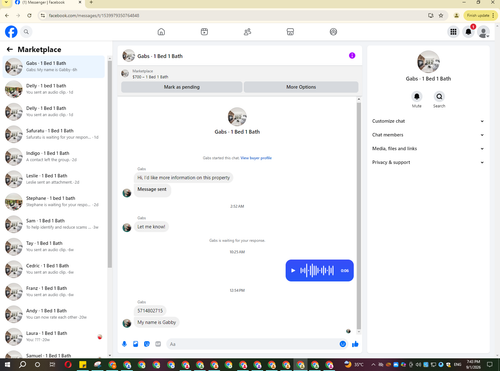500x371 pixels.
Task: Click the 5714802715 message bubble
Action: click(150, 311)
